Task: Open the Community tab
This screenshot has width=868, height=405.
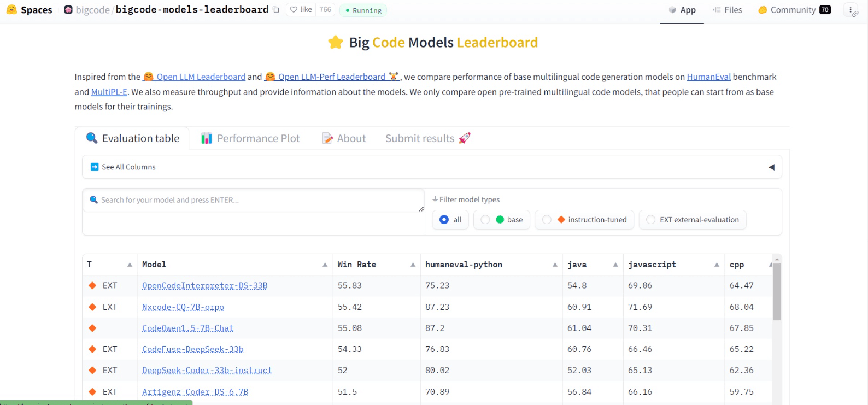Action: click(794, 10)
